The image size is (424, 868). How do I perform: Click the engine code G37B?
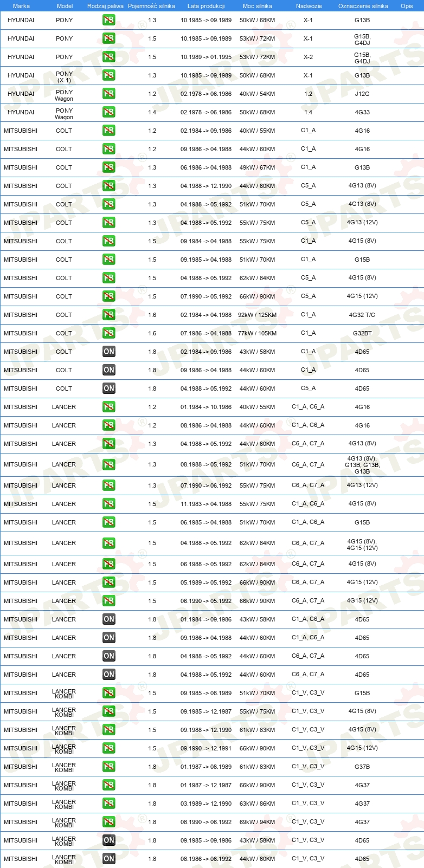362,767
